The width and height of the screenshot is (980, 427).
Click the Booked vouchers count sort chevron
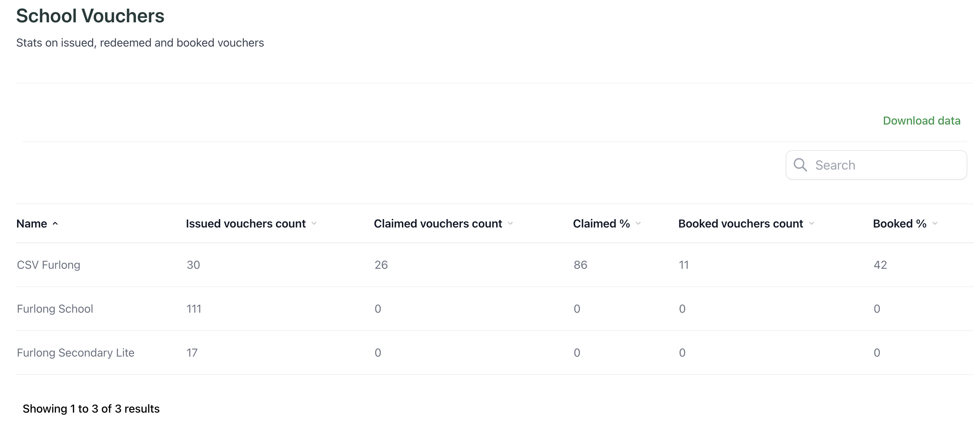point(811,223)
